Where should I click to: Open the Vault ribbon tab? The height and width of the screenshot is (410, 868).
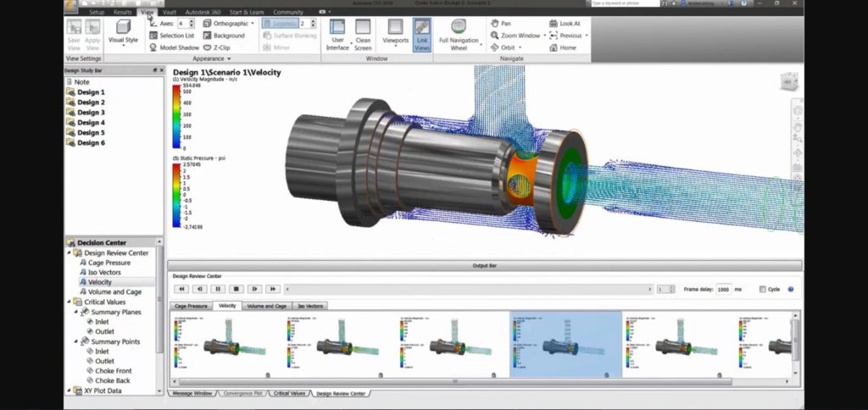click(x=170, y=12)
